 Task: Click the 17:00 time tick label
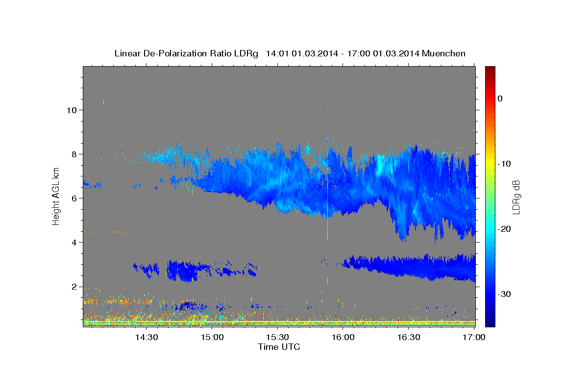point(474,337)
